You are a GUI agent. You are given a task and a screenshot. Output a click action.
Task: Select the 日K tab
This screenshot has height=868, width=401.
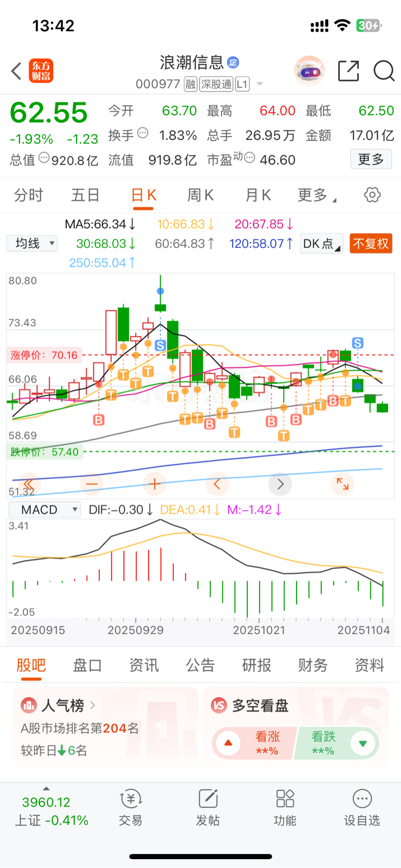click(x=144, y=195)
